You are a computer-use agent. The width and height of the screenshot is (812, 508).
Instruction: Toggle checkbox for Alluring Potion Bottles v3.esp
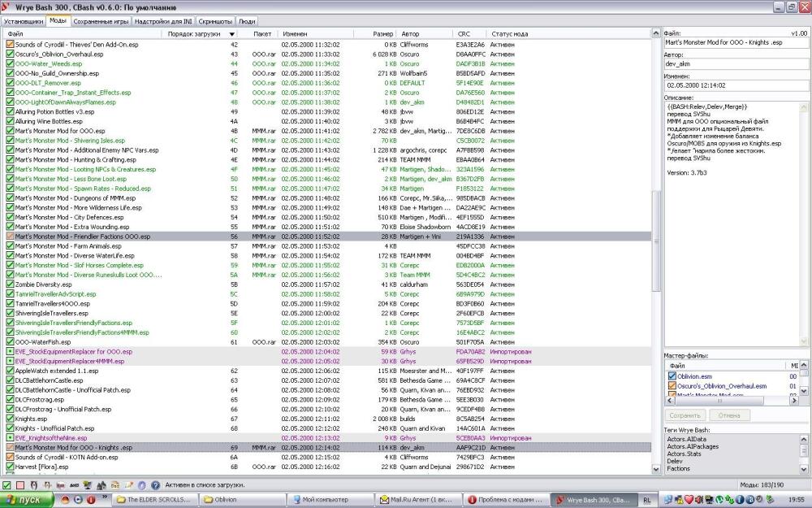point(10,111)
